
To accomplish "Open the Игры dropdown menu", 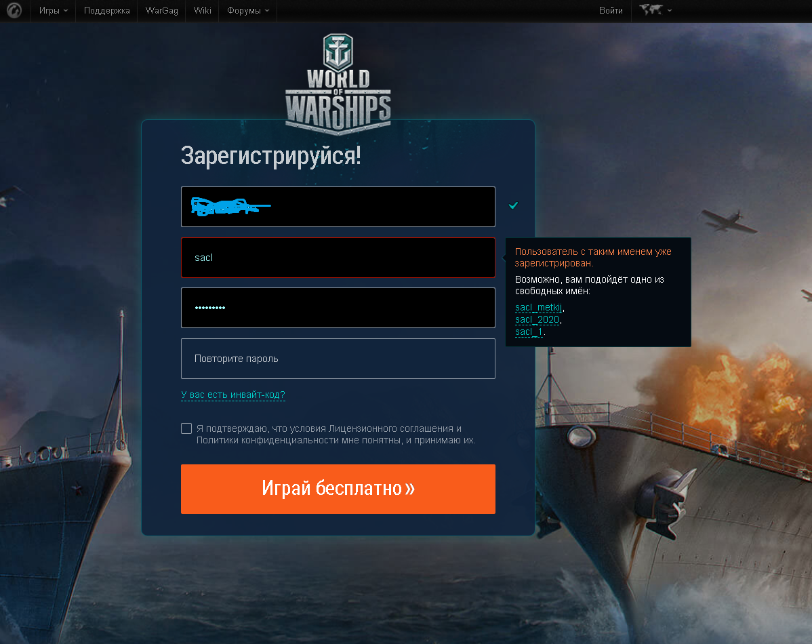I will [x=54, y=10].
